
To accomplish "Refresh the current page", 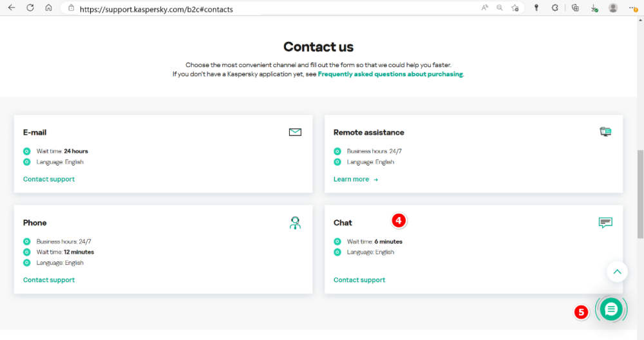I will pos(30,8).
